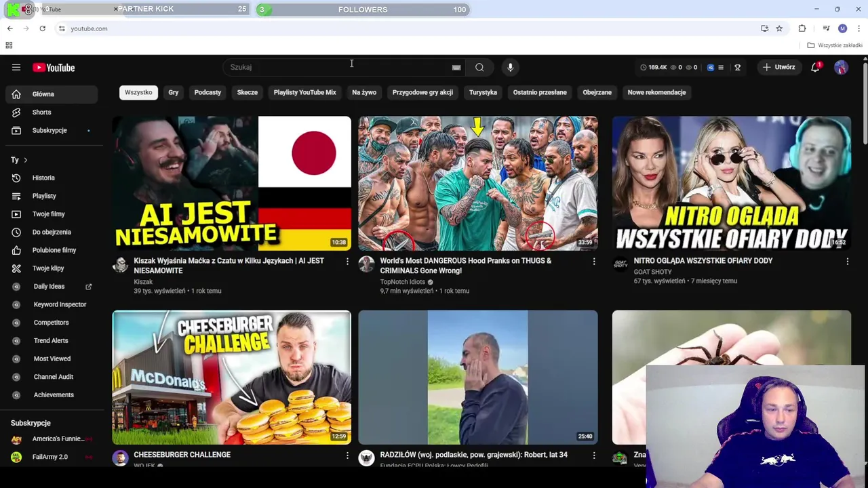
Task: Open vidIQ Channel Audit
Action: coord(52,377)
